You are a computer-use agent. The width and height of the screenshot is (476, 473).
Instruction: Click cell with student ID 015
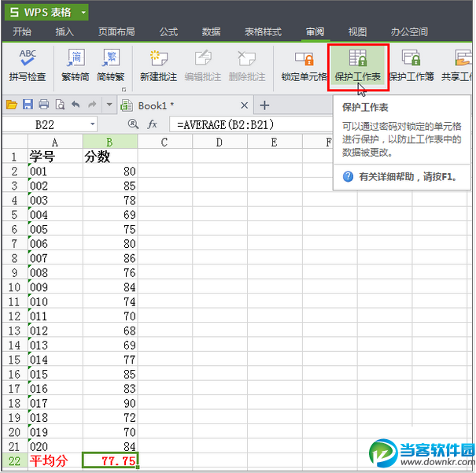click(55, 374)
